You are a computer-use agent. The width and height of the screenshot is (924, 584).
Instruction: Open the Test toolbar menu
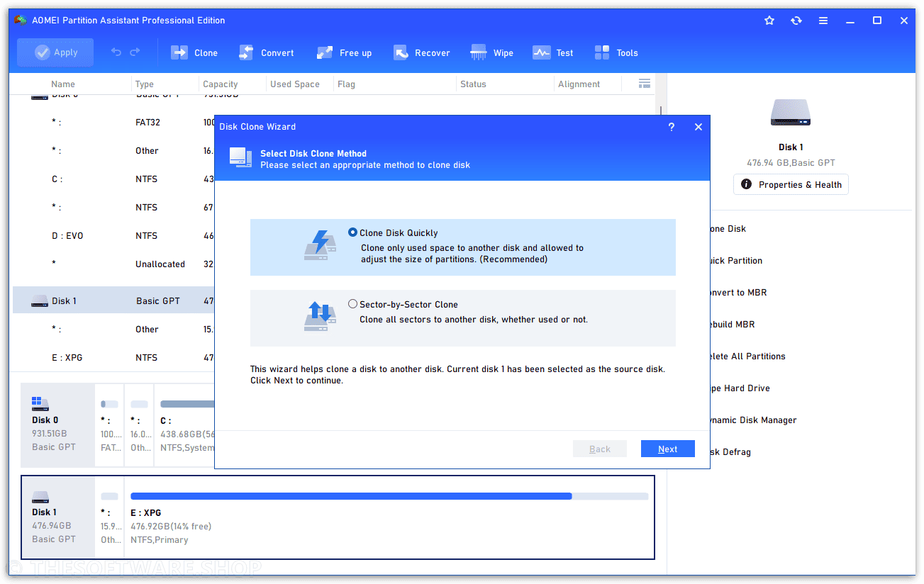553,52
